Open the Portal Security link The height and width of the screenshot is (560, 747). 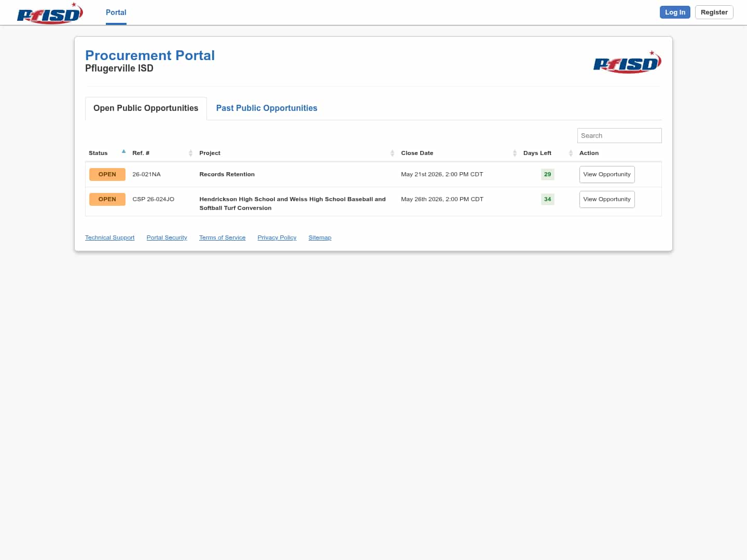point(167,237)
